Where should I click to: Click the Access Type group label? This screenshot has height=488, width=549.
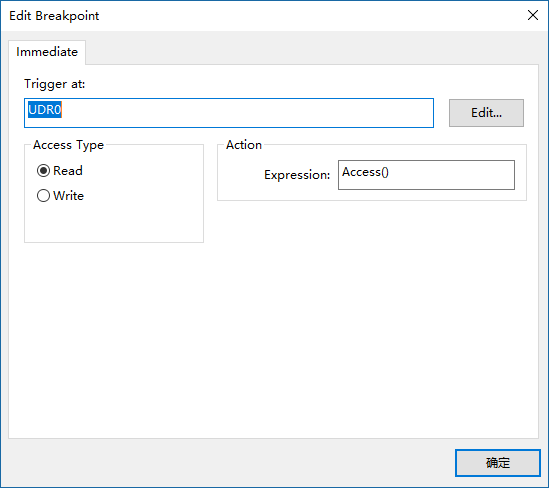[x=69, y=145]
